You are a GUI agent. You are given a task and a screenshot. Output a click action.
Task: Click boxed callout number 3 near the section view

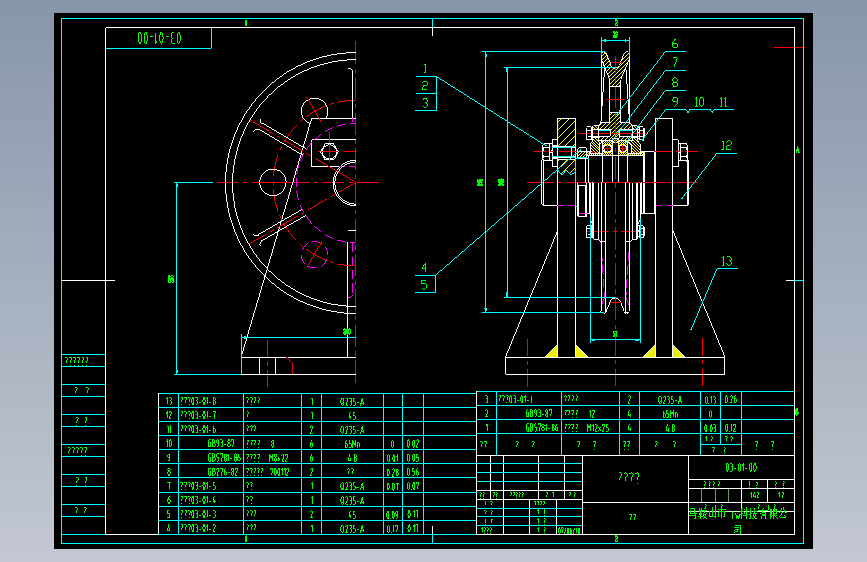(x=426, y=103)
